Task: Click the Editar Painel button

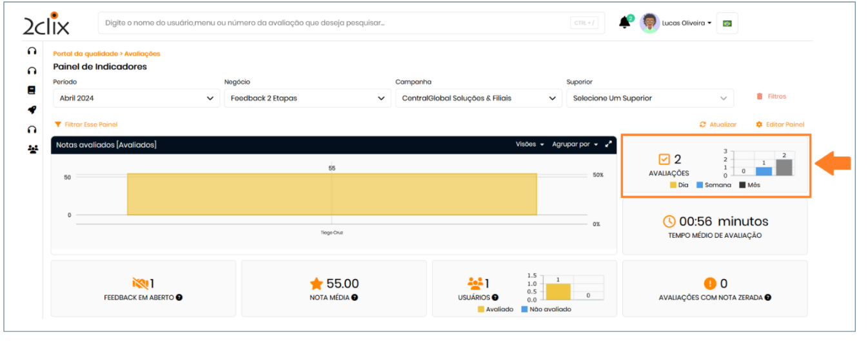Action: click(x=780, y=124)
